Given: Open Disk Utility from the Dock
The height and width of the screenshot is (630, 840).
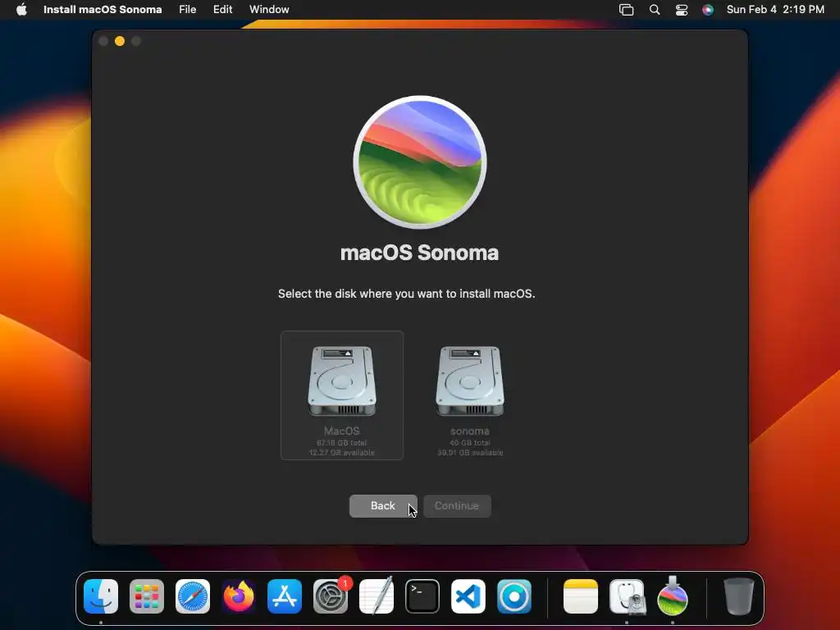Looking at the screenshot, I should click(627, 596).
